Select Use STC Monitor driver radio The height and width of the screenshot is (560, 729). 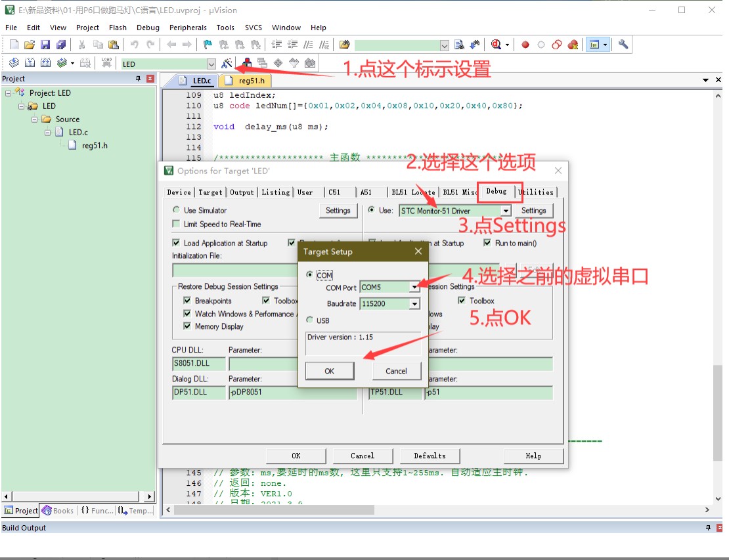point(371,209)
